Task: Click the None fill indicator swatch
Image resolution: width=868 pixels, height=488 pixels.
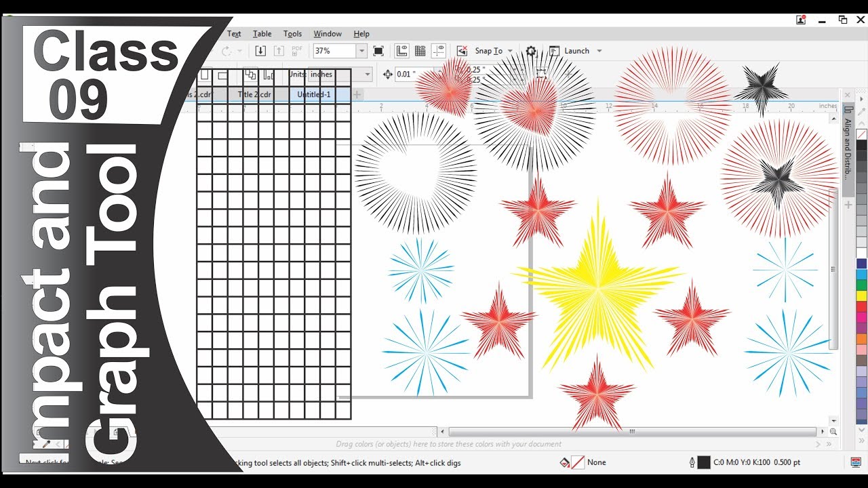Action: click(578, 462)
